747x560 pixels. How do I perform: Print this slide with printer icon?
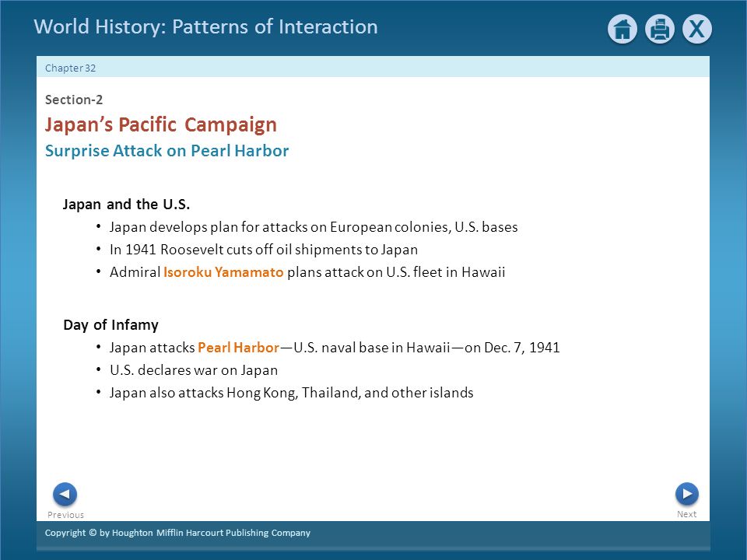[x=659, y=30]
